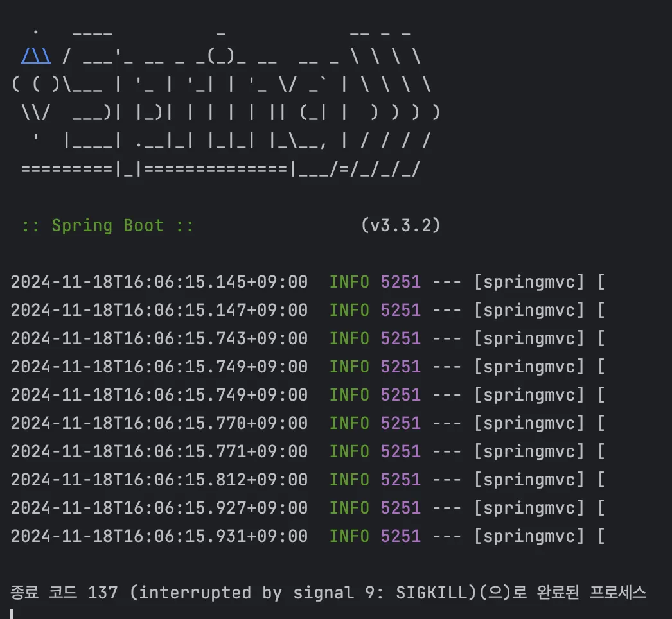Click timestamp 2024-11-18T16:06:15.931+09:00

(159, 536)
